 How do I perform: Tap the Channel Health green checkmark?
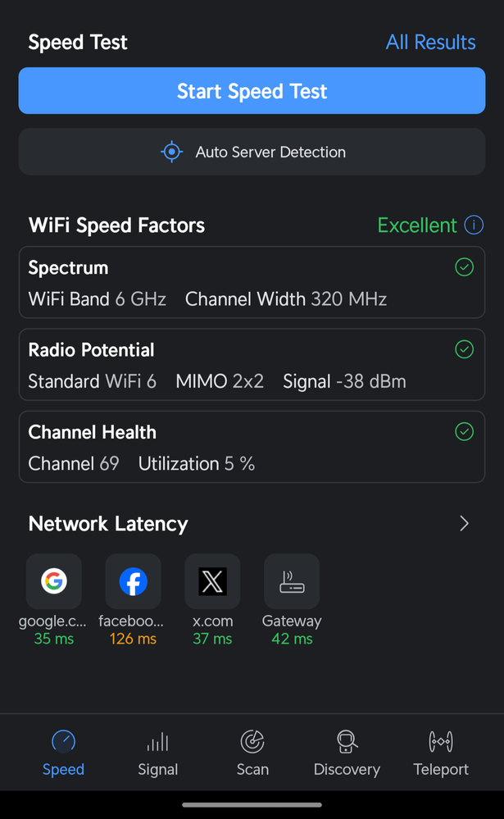click(x=464, y=432)
